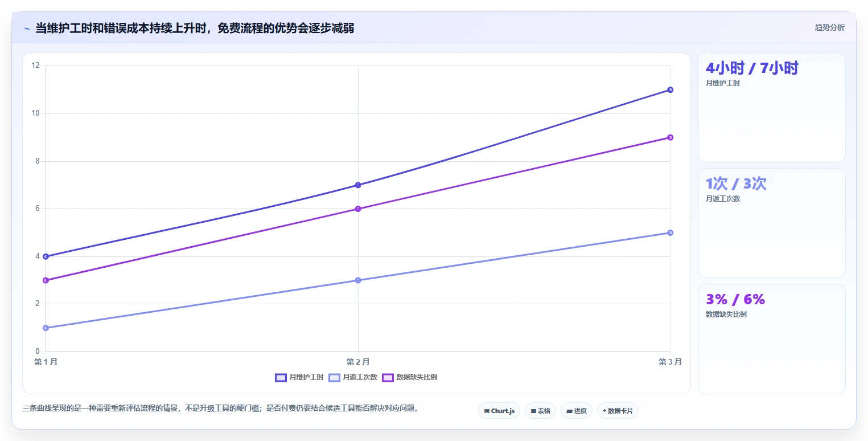Click the 月返工次数 point at 第 2 月

click(358, 280)
